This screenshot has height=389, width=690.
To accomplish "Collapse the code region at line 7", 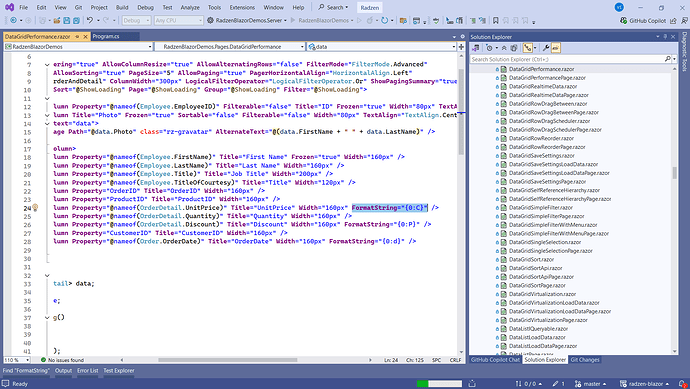I will (x=47, y=65).
